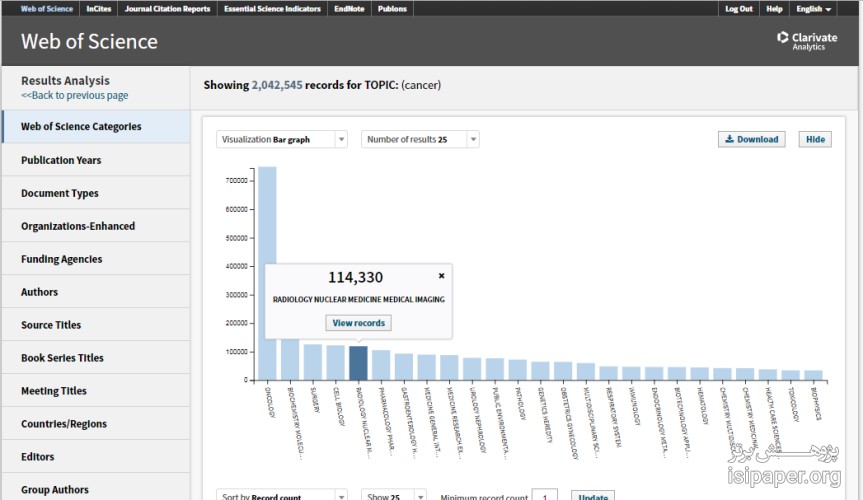The height and width of the screenshot is (500, 863).
Task: Open the English language dropdown
Action: (x=813, y=9)
